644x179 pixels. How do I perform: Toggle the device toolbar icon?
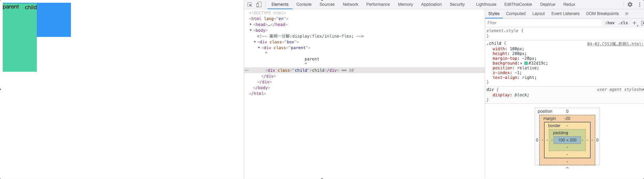259,4
